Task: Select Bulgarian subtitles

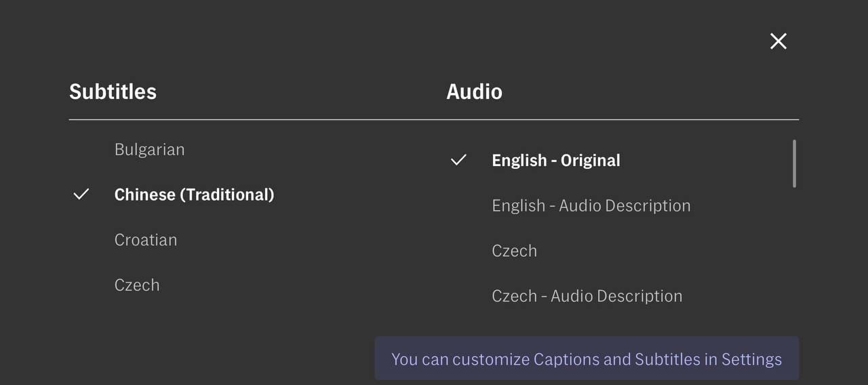Action: (x=149, y=150)
